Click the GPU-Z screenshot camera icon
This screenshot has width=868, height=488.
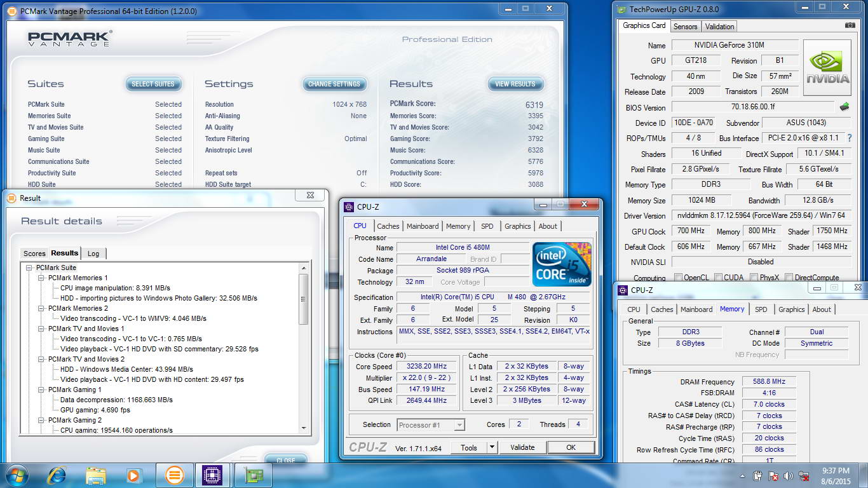pyautogui.click(x=850, y=25)
